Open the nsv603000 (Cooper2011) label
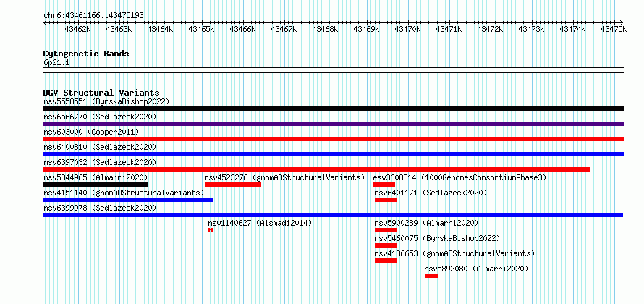The width and height of the screenshot is (644, 304). 91,132
